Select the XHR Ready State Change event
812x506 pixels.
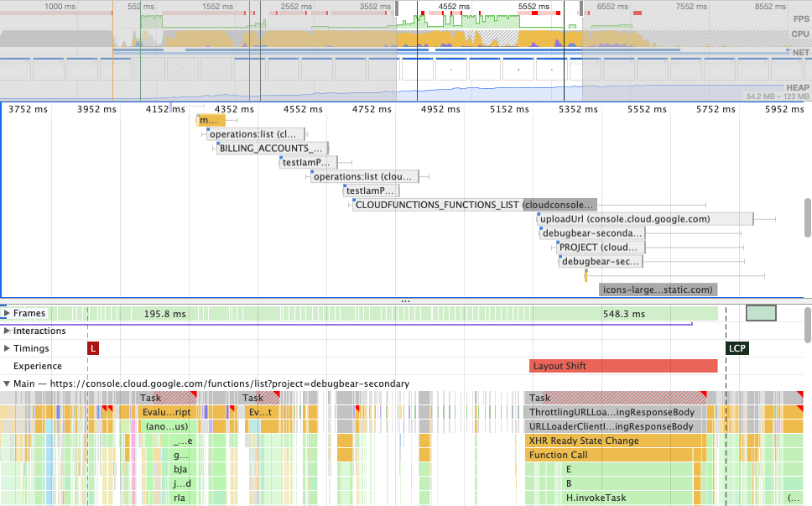(x=616, y=441)
